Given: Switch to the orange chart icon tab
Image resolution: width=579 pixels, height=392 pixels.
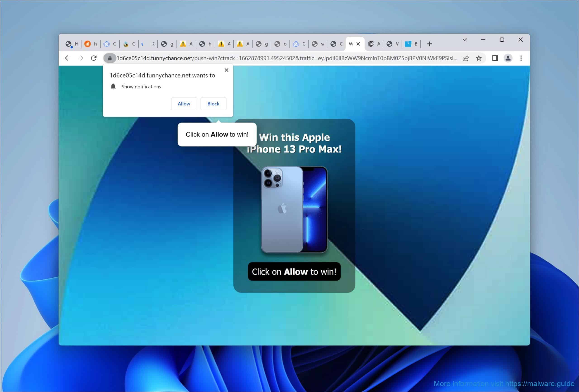Looking at the screenshot, I should click(90, 44).
